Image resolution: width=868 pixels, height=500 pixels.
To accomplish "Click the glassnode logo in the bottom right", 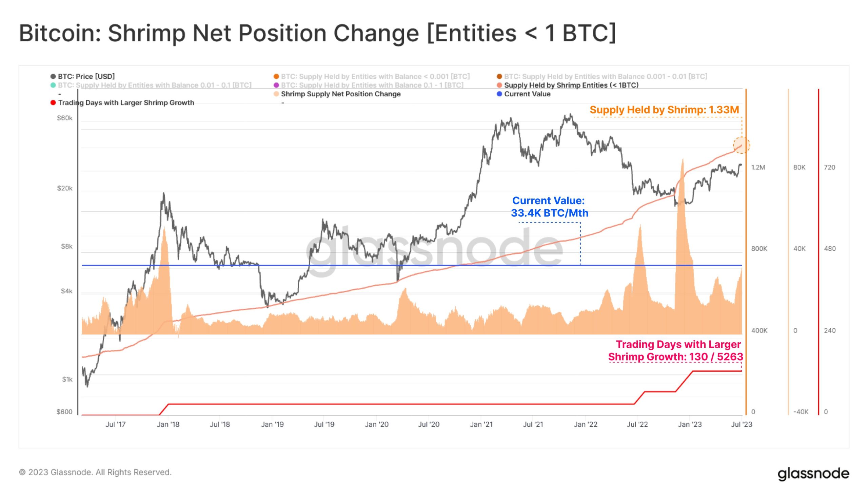I will coord(813,474).
